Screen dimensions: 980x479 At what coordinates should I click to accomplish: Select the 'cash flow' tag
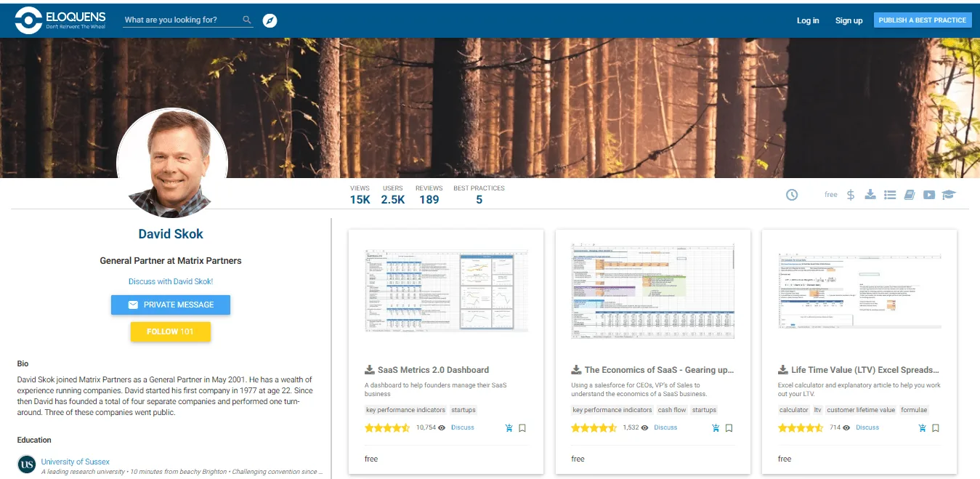click(x=672, y=410)
